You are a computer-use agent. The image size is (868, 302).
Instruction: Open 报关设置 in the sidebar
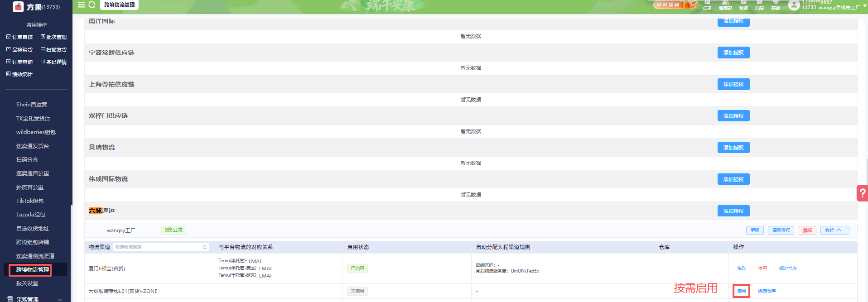point(27,283)
